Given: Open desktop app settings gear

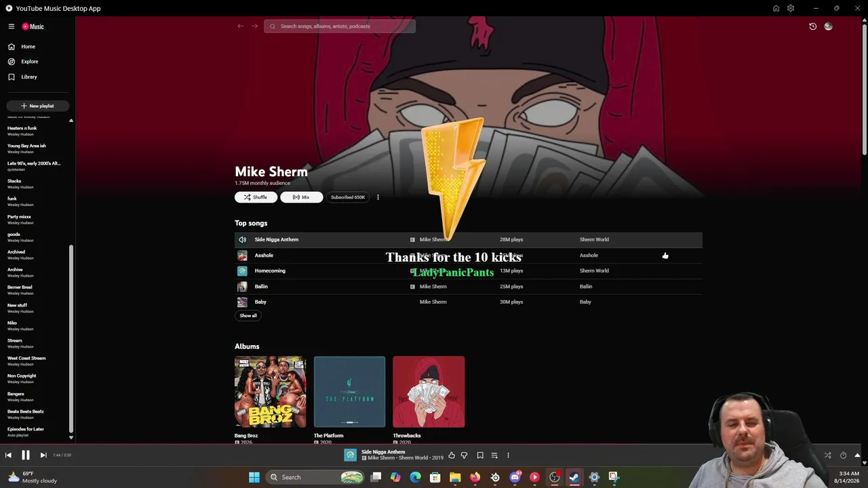Looking at the screenshot, I should [x=791, y=8].
